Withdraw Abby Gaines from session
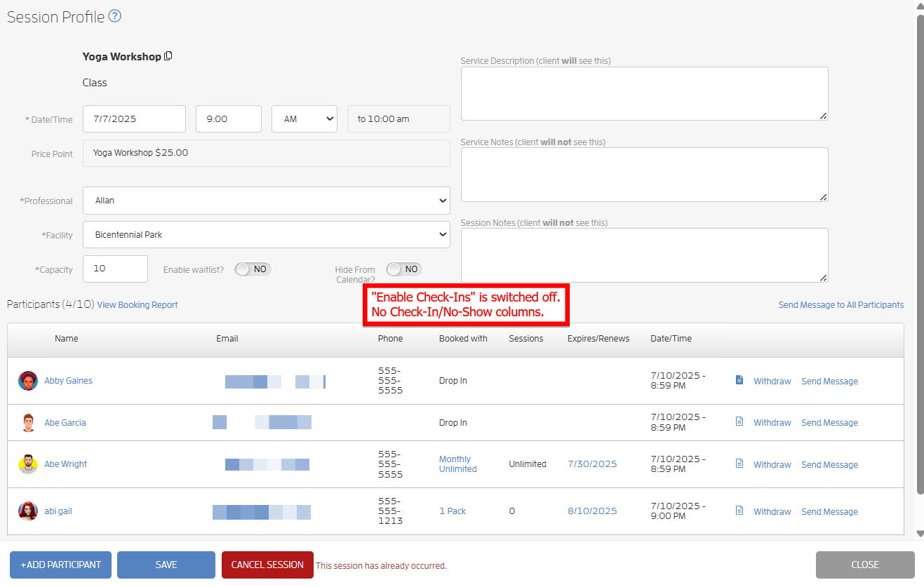 coord(772,382)
